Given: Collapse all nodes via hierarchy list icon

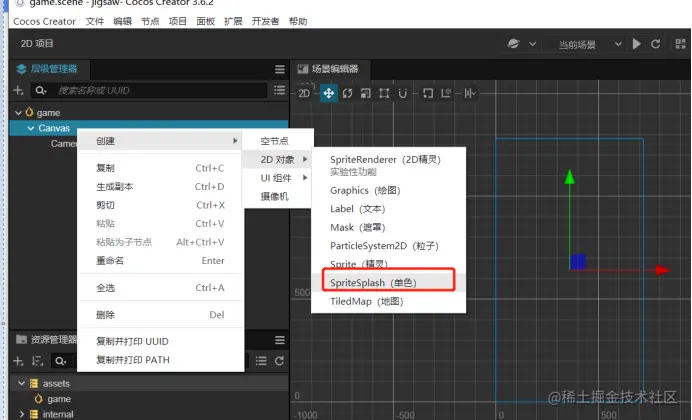Looking at the screenshot, I should tap(279, 90).
